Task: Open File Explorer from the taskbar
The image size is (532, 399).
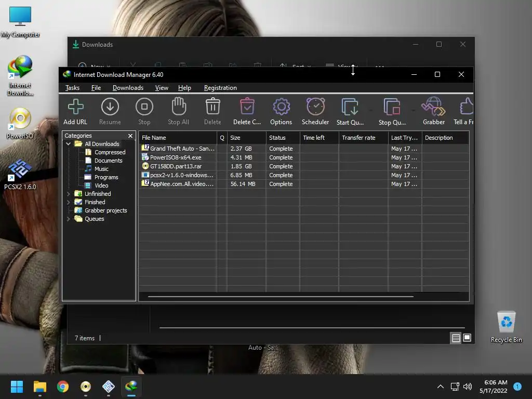Action: point(39,387)
